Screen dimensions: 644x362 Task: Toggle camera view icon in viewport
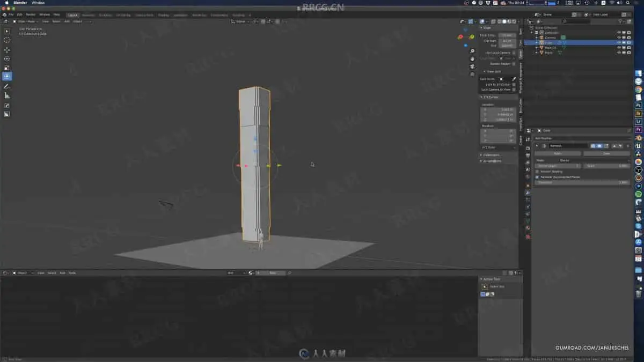click(x=472, y=67)
